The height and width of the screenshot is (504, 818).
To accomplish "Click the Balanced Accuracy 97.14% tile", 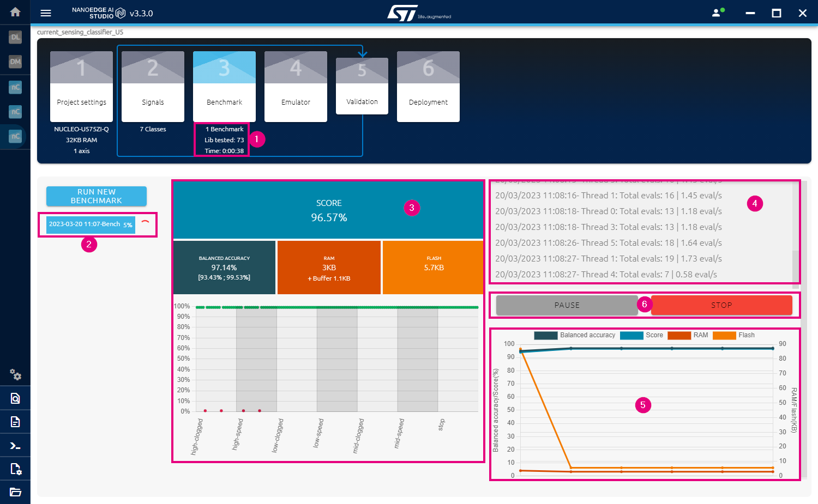I will point(224,268).
